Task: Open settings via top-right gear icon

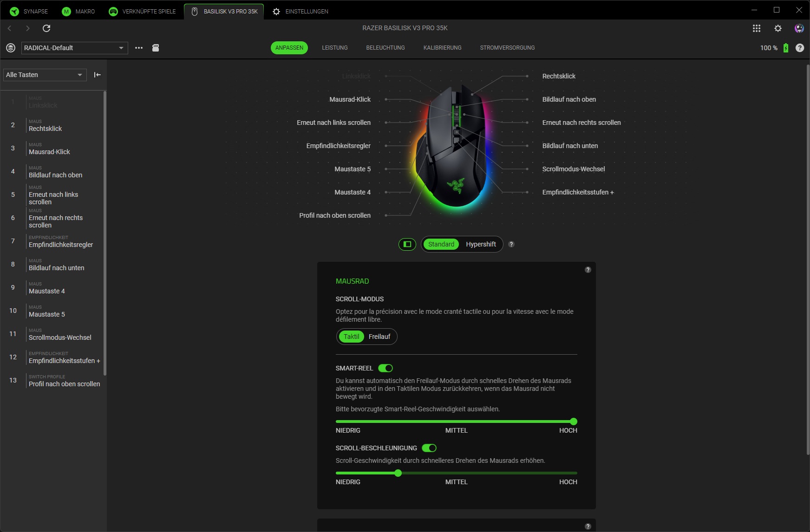Action: point(777,28)
